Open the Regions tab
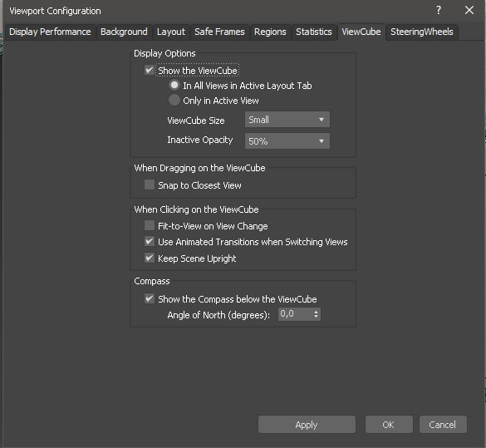The width and height of the screenshot is (486, 448). pyautogui.click(x=270, y=32)
